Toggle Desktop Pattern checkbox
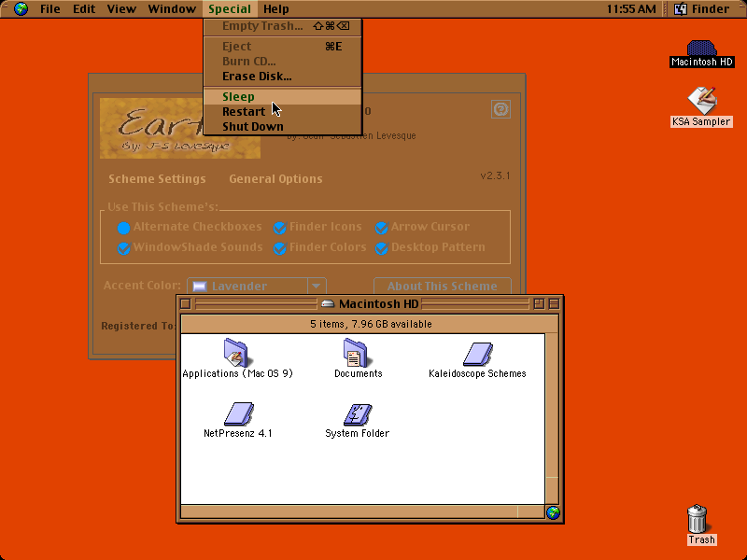Viewport: 747px width, 560px height. click(381, 248)
